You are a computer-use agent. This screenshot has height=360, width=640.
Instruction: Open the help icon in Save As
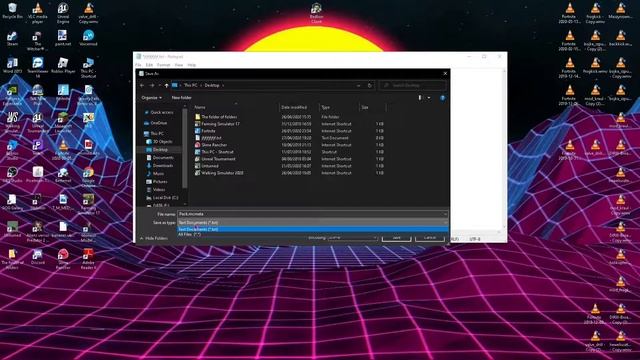click(x=442, y=98)
